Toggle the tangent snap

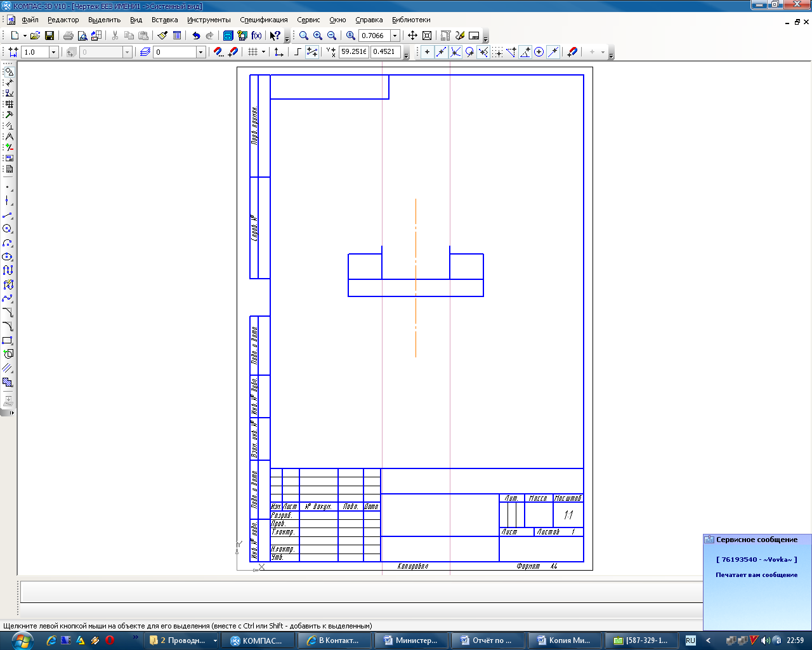469,52
